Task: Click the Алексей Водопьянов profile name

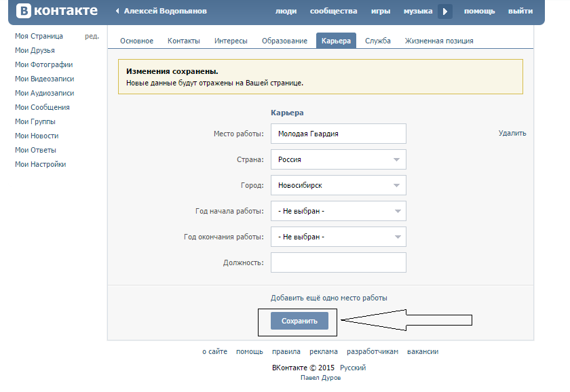Action: [166, 12]
